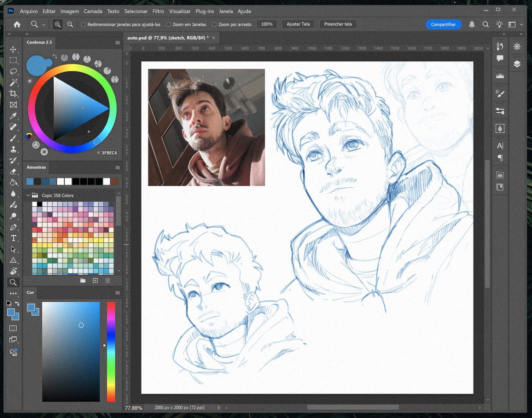
Task: Click Preencher tela button
Action: click(338, 24)
